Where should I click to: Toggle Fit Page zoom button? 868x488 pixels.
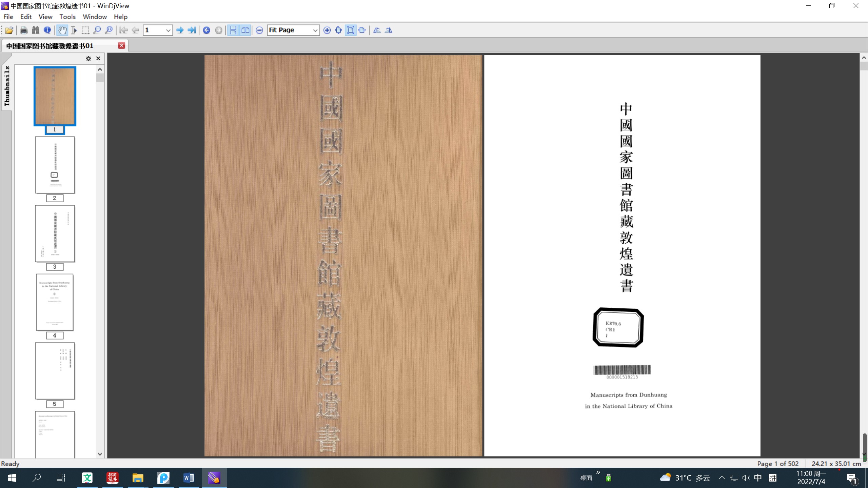point(351,30)
